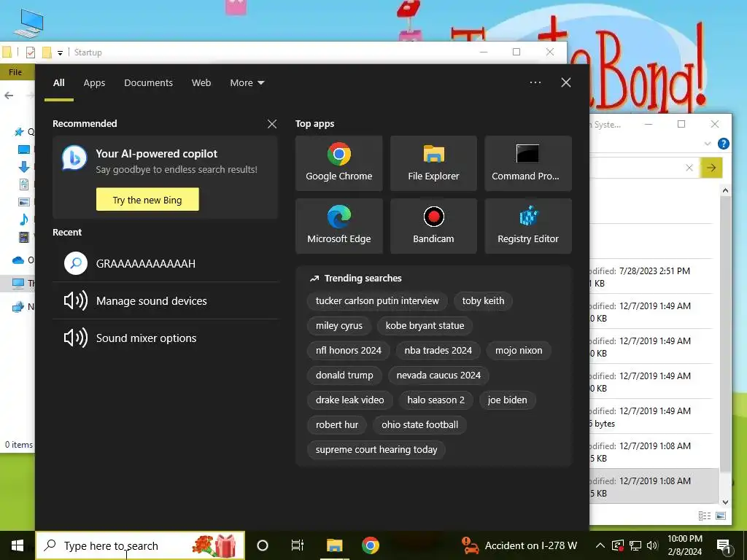Expand ribbon chevron in right window
The width and height of the screenshot is (747, 560).
point(708,144)
